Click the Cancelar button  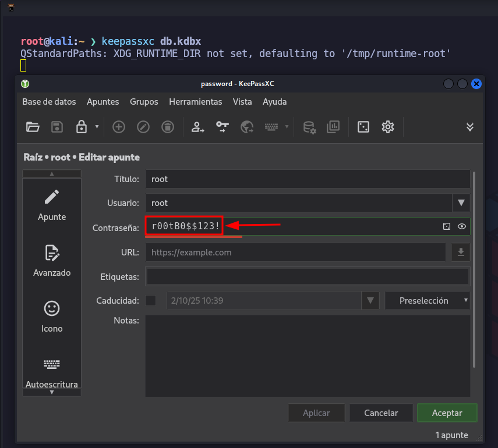(x=381, y=413)
